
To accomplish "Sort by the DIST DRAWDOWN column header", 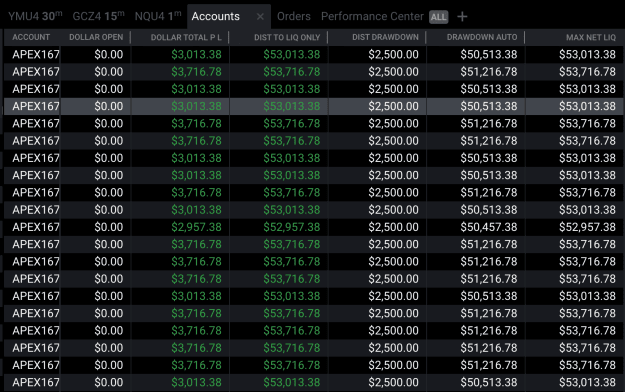I will point(385,37).
